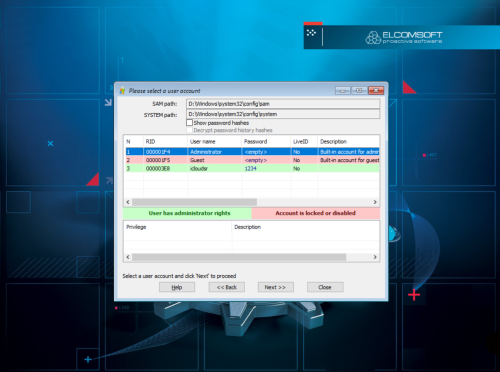
Task: Click the SAM path input field
Action: click(x=283, y=104)
